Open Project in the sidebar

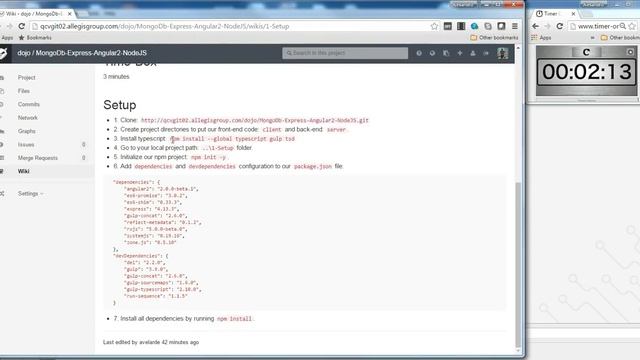(27, 78)
